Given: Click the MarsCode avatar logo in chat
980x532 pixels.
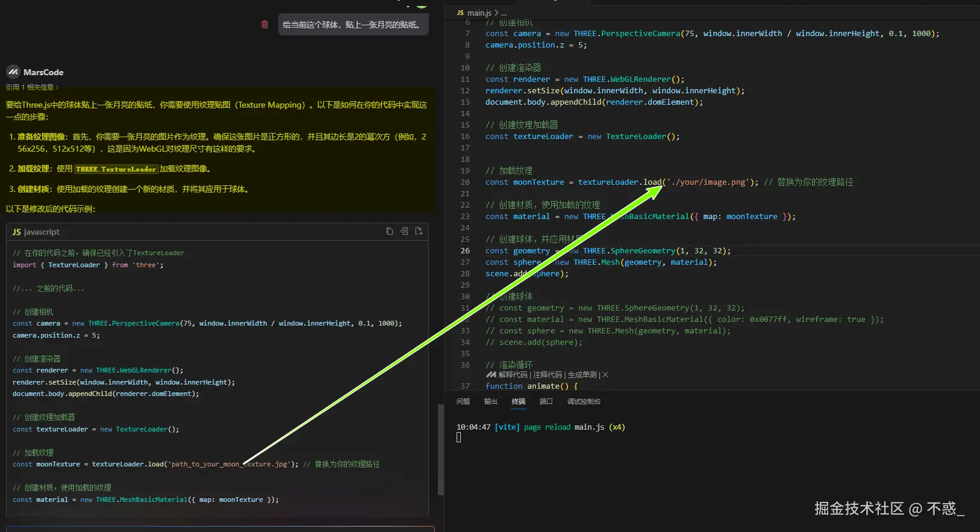Looking at the screenshot, I should [x=13, y=72].
